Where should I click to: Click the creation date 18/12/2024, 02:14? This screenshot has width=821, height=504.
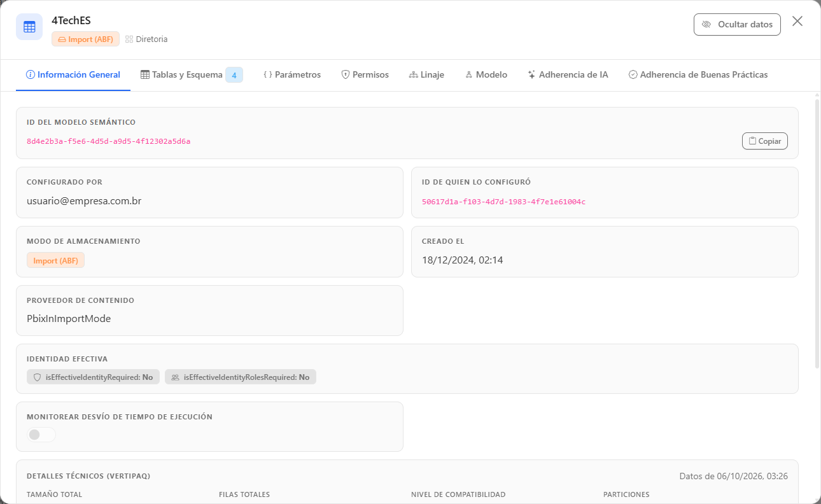point(463,260)
